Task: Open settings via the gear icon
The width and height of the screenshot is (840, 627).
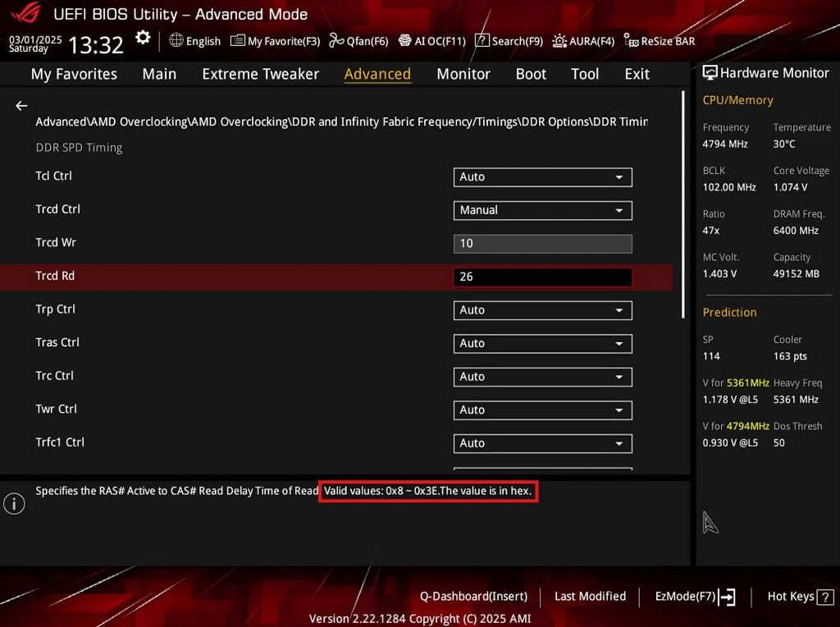Action: tap(143, 38)
